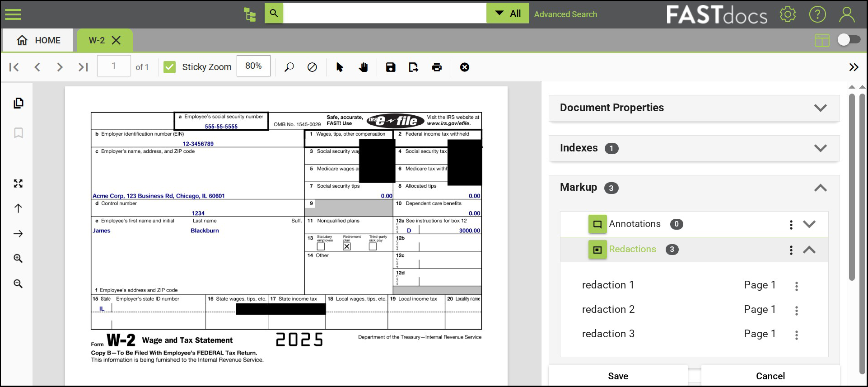Viewport: 868px width, 387px height.
Task: Print the document using printer icon
Action: click(437, 67)
